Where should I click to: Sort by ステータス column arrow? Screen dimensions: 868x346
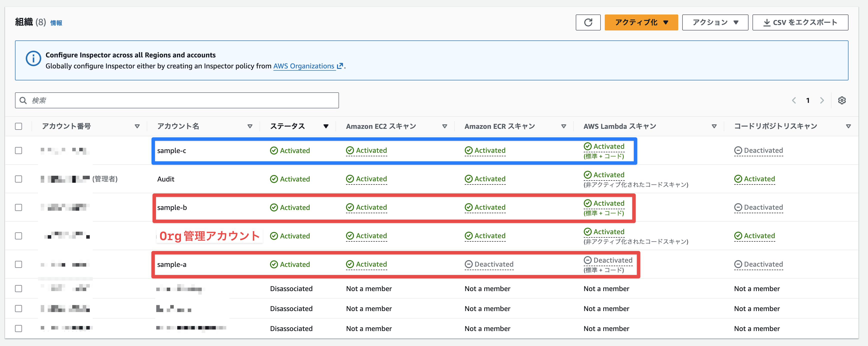pyautogui.click(x=325, y=126)
